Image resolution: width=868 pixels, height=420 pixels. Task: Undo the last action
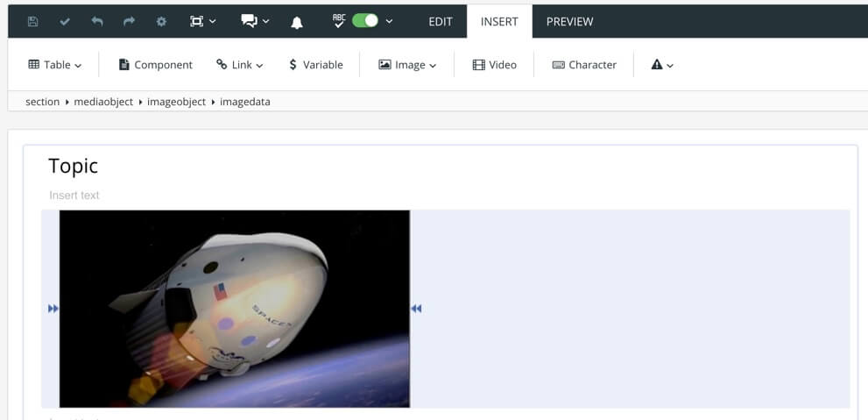click(97, 22)
